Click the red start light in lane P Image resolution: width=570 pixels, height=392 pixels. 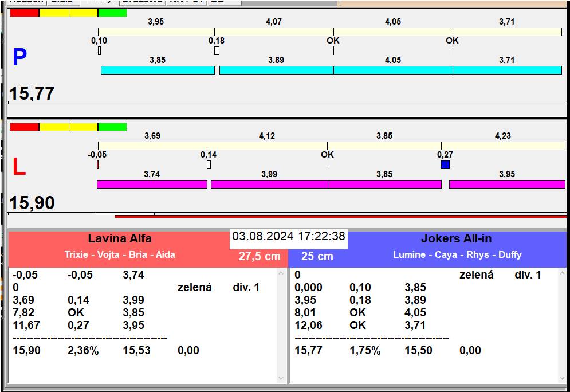tap(25, 13)
